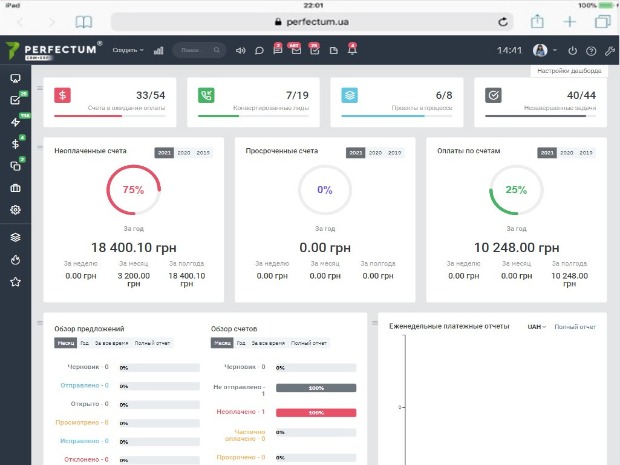The height and width of the screenshot is (465, 620).
Task: Click the power logout icon
Action: pyautogui.click(x=572, y=51)
